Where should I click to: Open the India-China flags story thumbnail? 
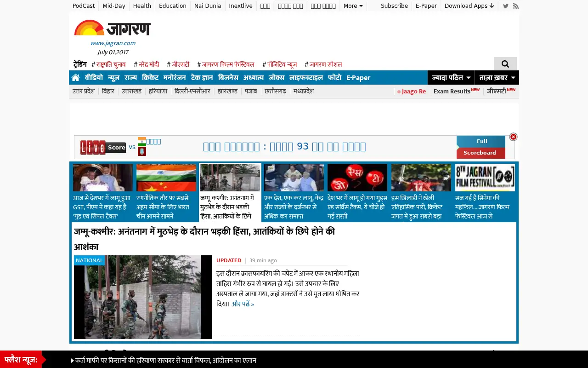tap(166, 178)
